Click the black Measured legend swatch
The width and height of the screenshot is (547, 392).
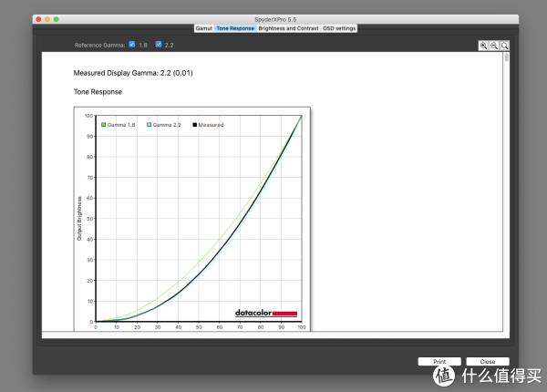click(195, 125)
